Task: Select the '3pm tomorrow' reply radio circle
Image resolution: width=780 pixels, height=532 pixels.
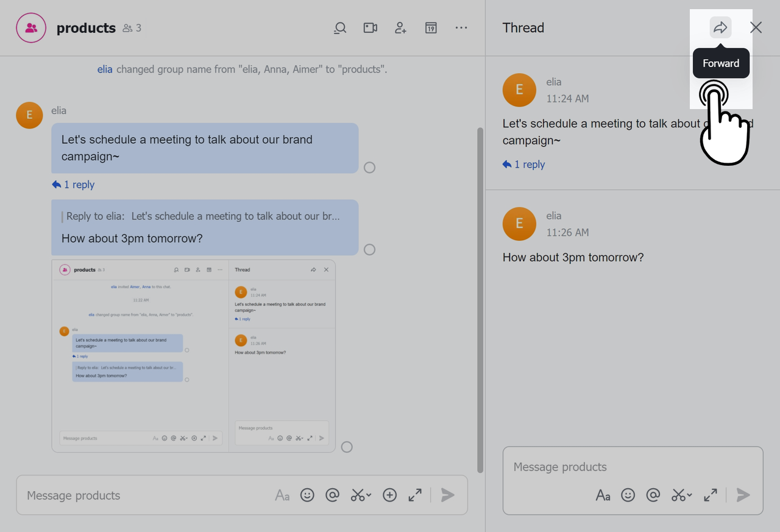Action: (369, 249)
